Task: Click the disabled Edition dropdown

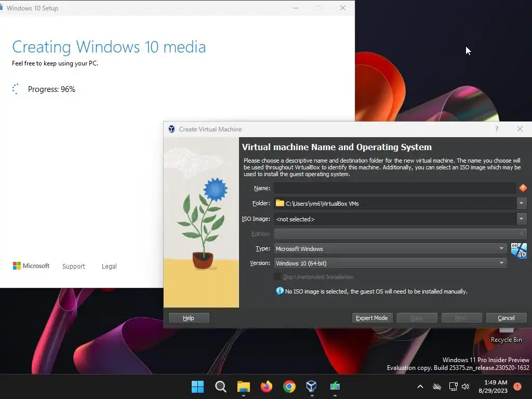Action: click(x=401, y=234)
